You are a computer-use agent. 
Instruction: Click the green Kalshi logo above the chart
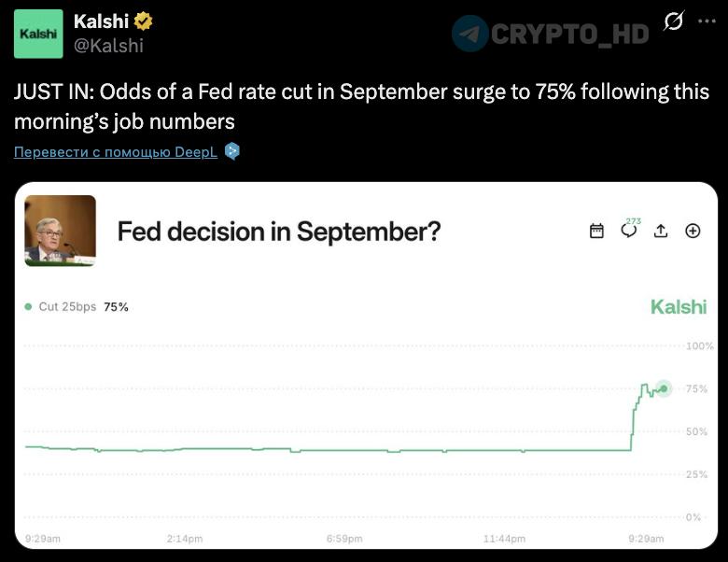679,307
